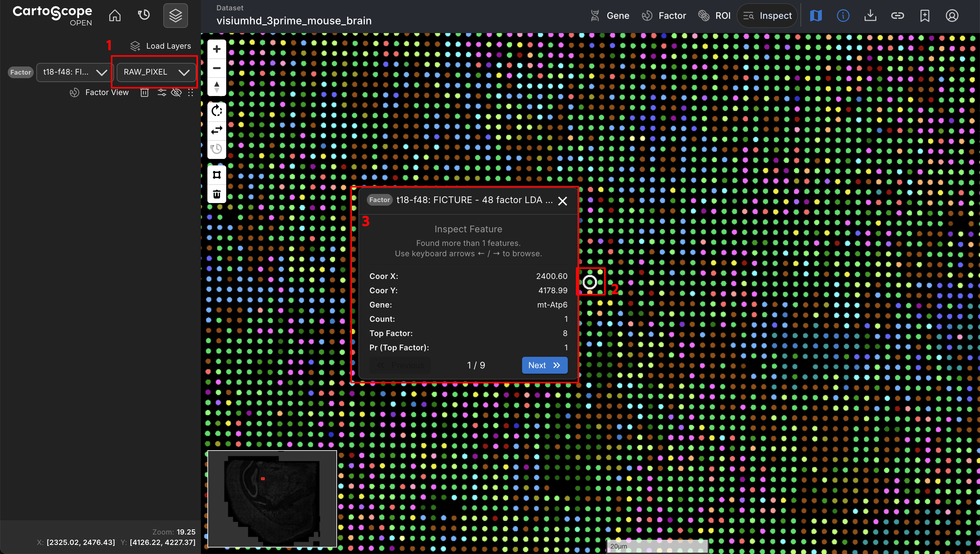Click the tissue overview minimap thumbnail

pyautogui.click(x=272, y=499)
